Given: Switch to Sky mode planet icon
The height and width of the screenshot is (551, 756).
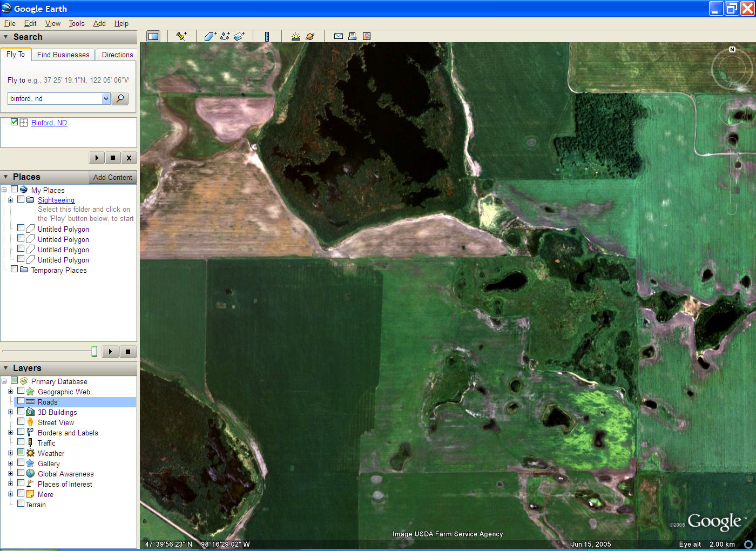Looking at the screenshot, I should pyautogui.click(x=310, y=36).
